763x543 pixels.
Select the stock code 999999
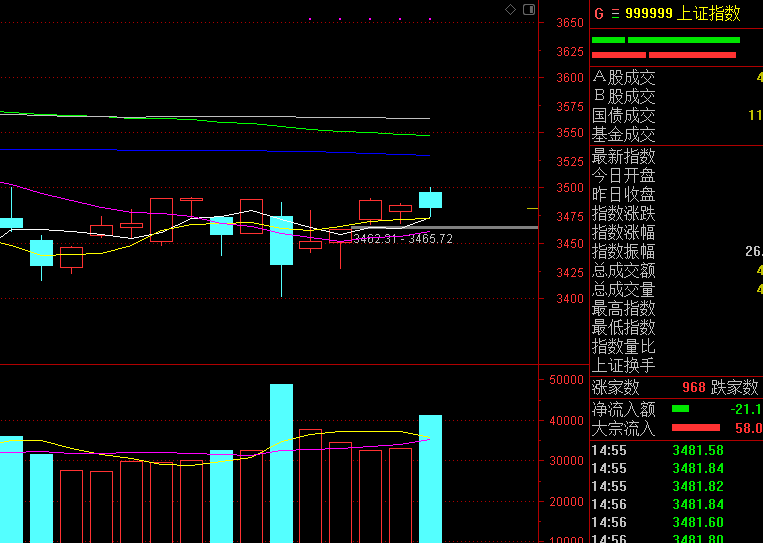coord(648,14)
